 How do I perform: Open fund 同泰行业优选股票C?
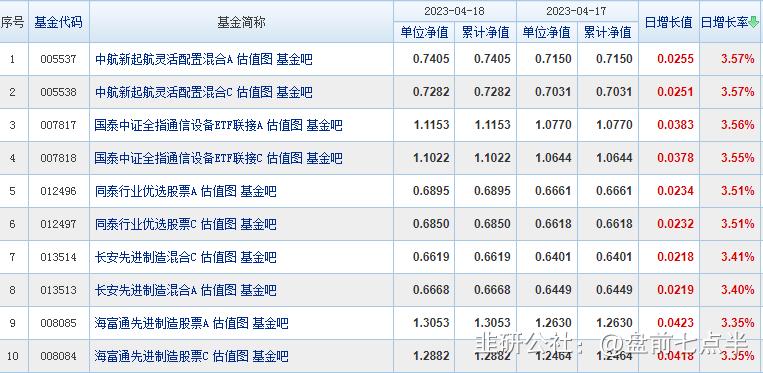click(x=146, y=224)
